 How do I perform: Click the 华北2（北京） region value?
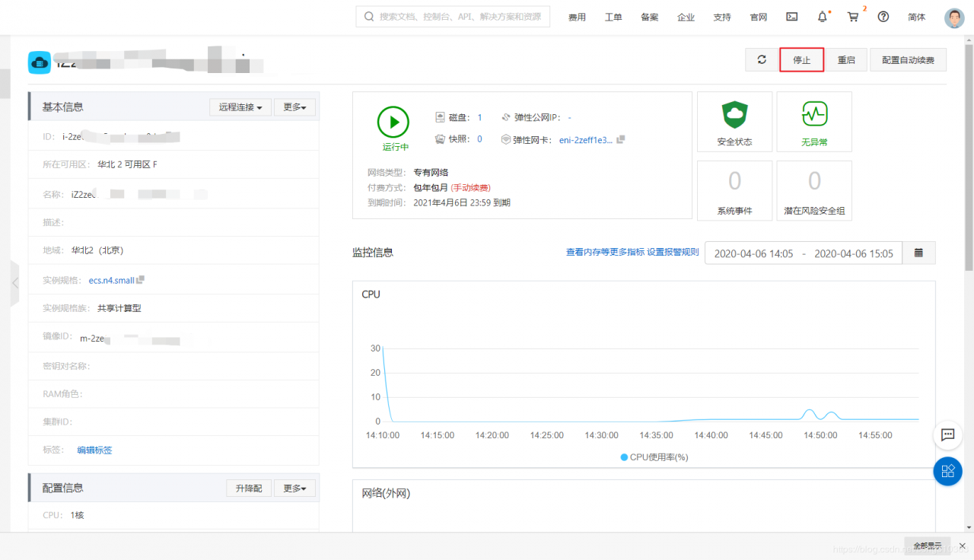click(x=97, y=250)
